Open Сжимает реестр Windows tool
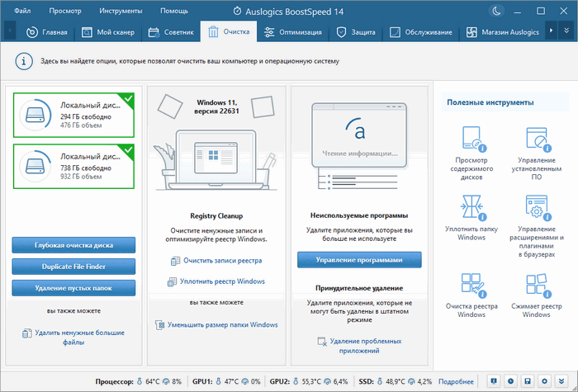Screen dimensions: 578x392 [537, 295]
